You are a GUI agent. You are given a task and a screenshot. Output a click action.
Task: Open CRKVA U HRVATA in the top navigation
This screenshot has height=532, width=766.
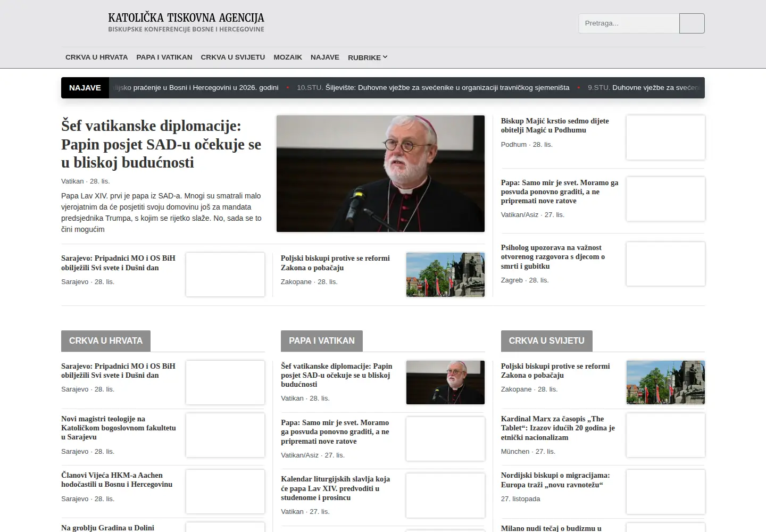pyautogui.click(x=97, y=57)
